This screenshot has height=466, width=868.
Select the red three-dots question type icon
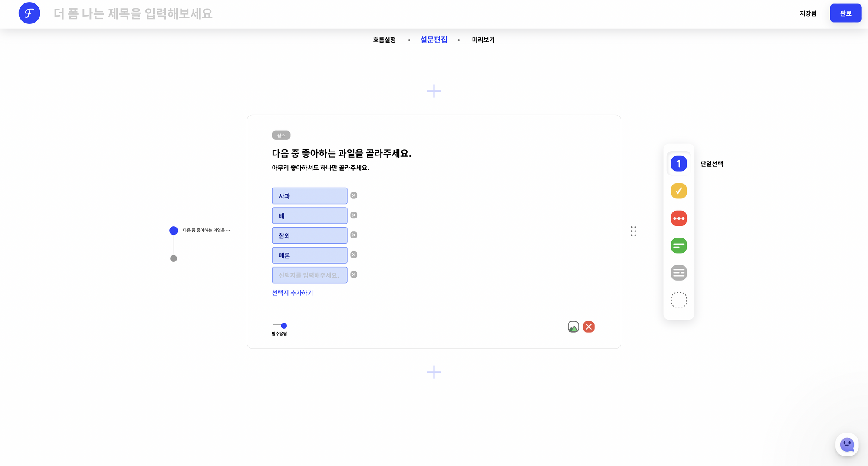point(678,218)
